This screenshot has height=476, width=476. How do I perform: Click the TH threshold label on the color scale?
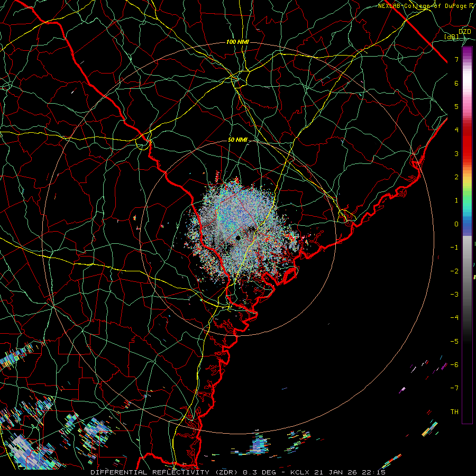(454, 412)
